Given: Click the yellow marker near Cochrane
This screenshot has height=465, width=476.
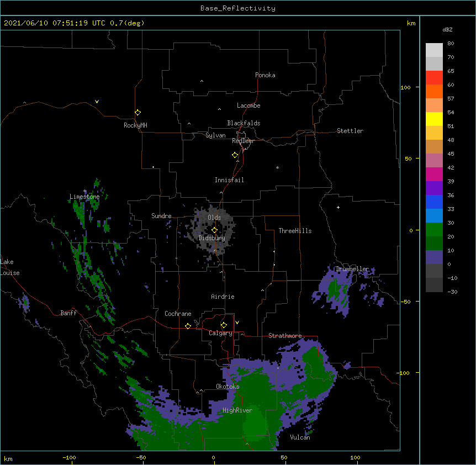Looking at the screenshot, I should (x=188, y=326).
